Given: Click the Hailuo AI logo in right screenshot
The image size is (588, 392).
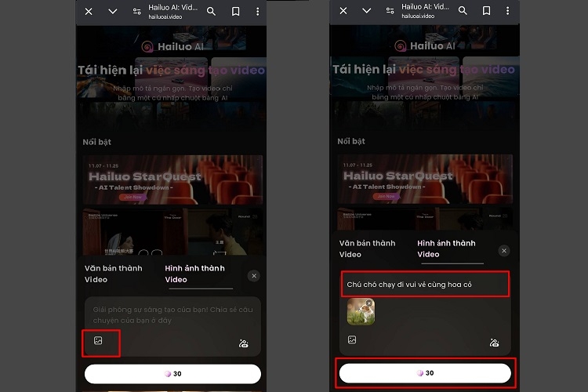Looking at the screenshot, I should pos(425,45).
